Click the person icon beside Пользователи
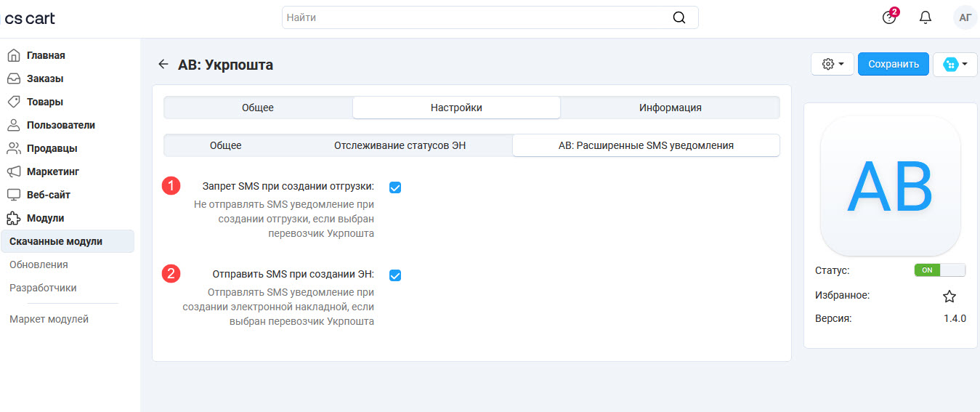Screen dimensions: 980x412 click(x=13, y=125)
